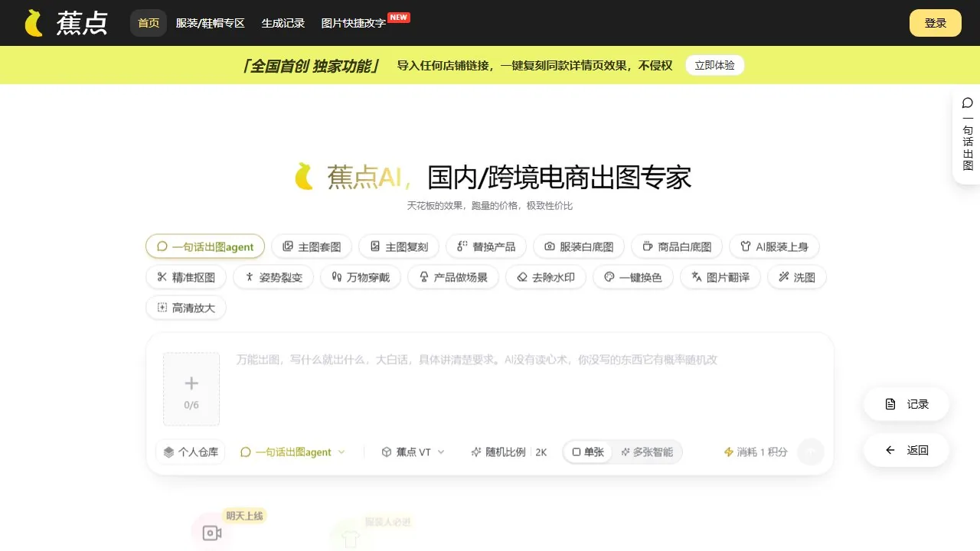Open the 个人仓库 button
This screenshot has width=980, height=551.
point(191,452)
